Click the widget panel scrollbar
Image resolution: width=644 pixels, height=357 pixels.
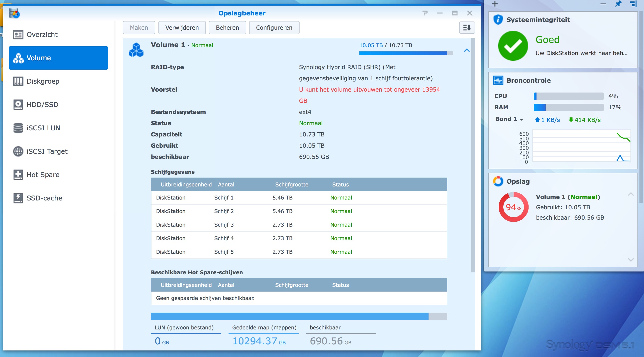641,107
